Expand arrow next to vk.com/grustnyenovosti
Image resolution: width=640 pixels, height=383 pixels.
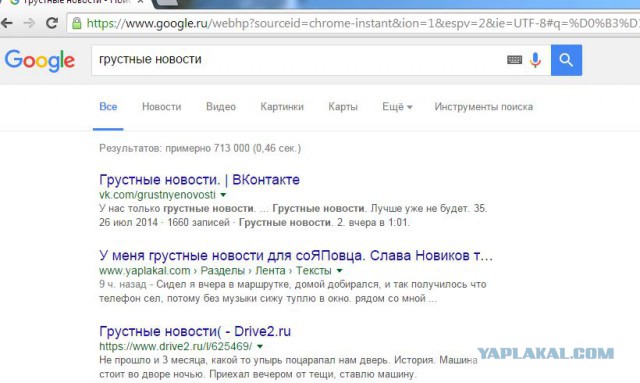click(223, 195)
